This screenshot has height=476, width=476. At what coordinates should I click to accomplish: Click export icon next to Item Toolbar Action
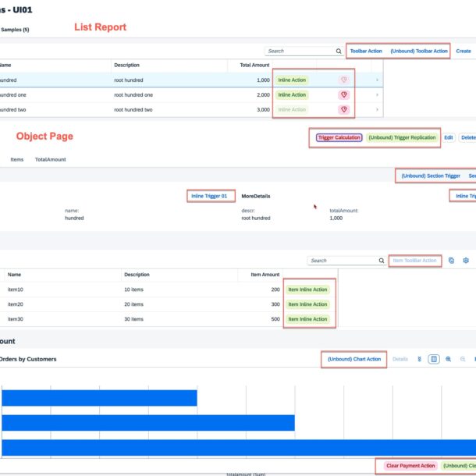tap(451, 261)
